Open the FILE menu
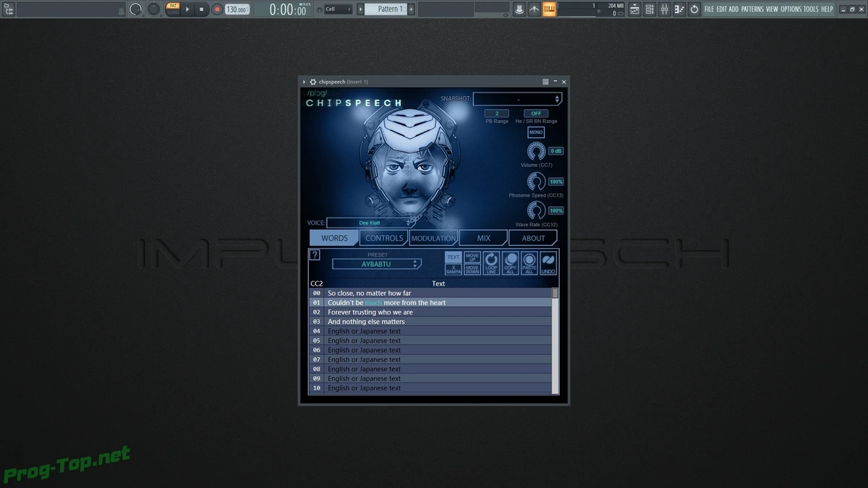 click(709, 9)
